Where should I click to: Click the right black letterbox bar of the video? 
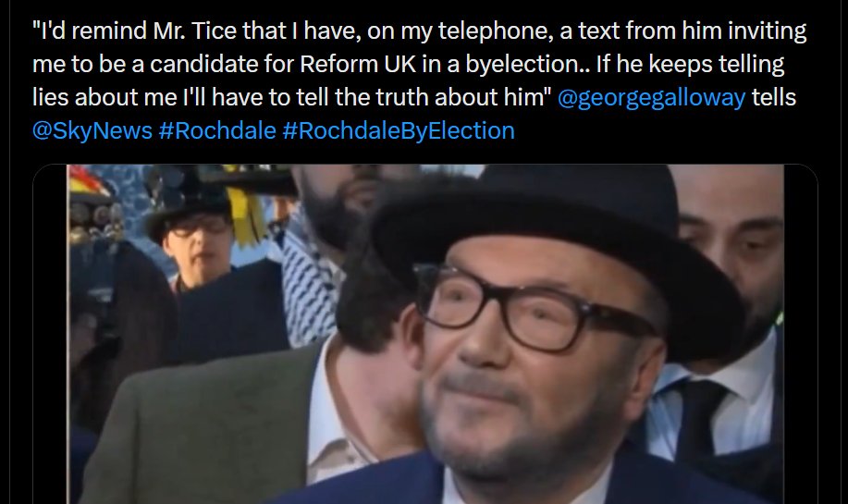[801, 334]
